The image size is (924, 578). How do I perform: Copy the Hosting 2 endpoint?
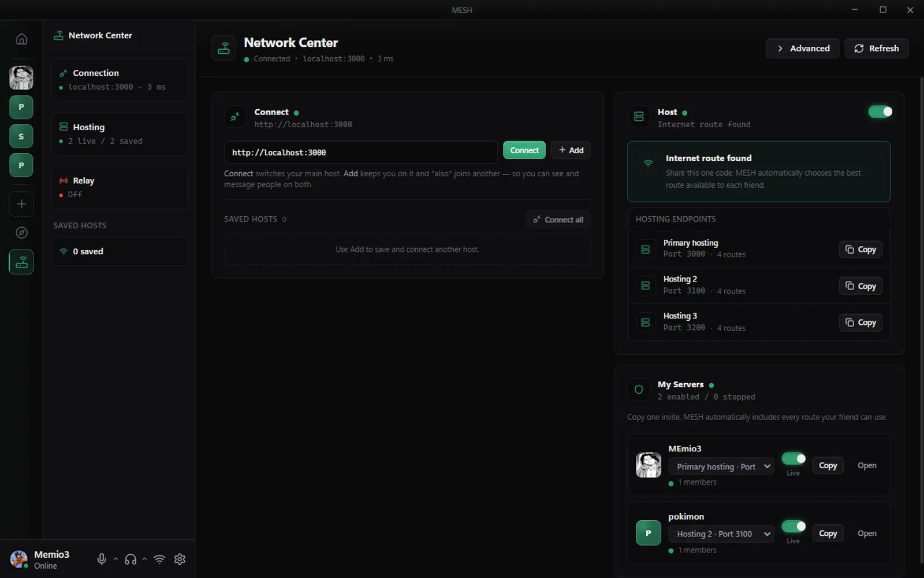860,286
